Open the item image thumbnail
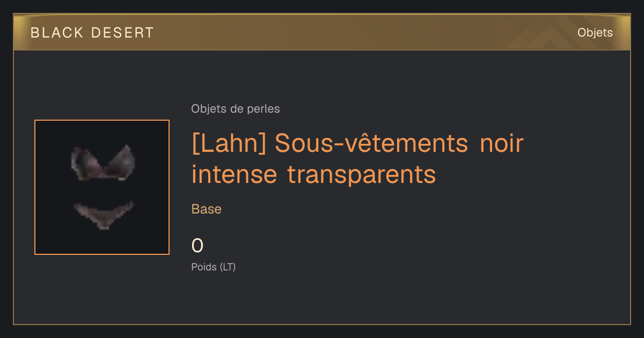Screen dimensions: 644x338 tap(102, 187)
